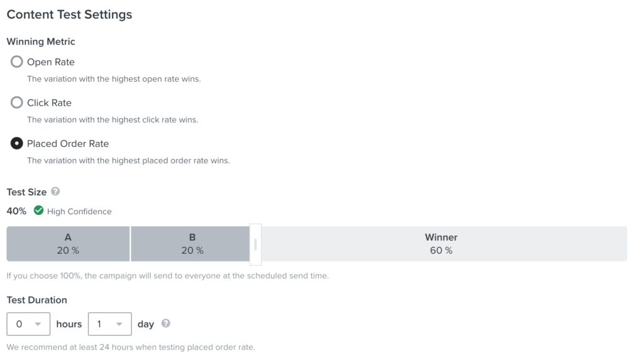Select the Open Rate radio button

pos(16,62)
